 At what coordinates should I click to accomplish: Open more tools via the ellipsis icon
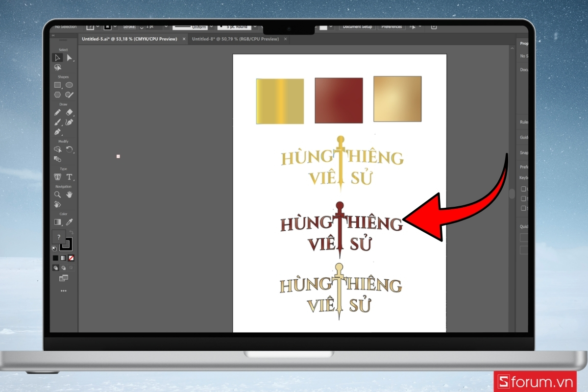click(x=63, y=291)
